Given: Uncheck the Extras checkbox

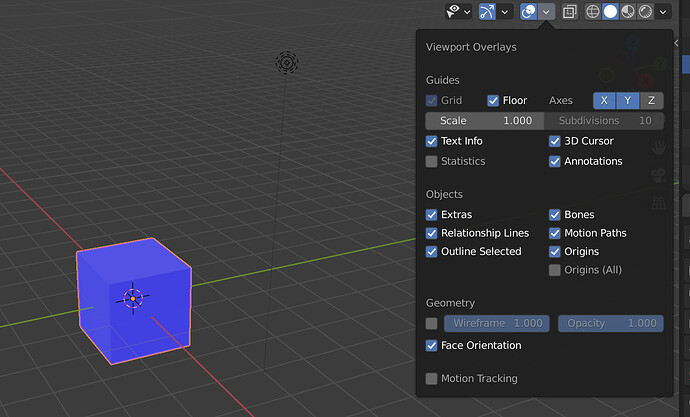Looking at the screenshot, I should point(431,215).
